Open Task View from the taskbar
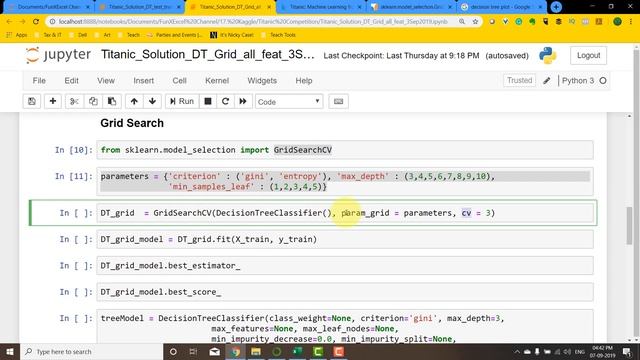Screen dimensions: 640x360 click(x=193, y=351)
